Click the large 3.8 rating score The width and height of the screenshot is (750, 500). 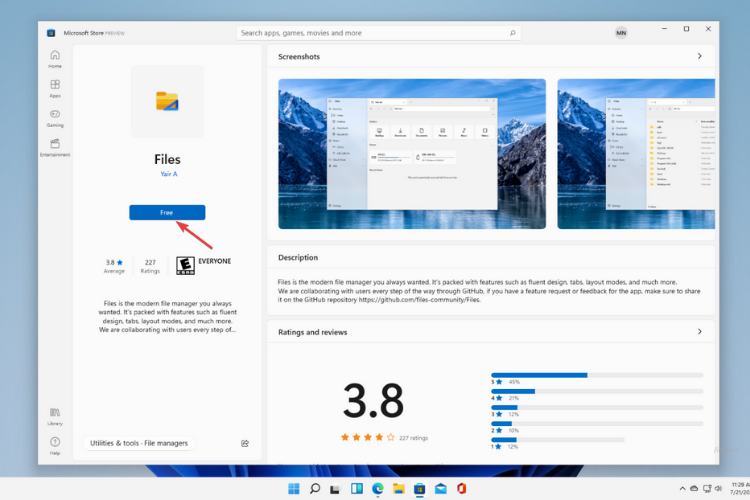(373, 401)
